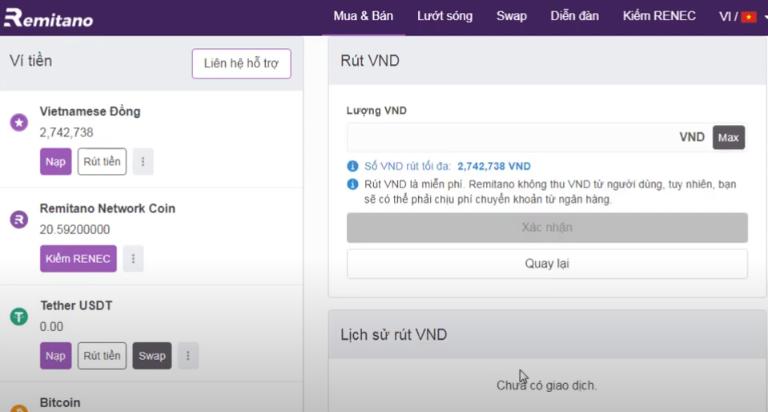Screen dimensions: 768x412
Task: Click the Vietnamese Đồng star icon
Action: (x=18, y=122)
